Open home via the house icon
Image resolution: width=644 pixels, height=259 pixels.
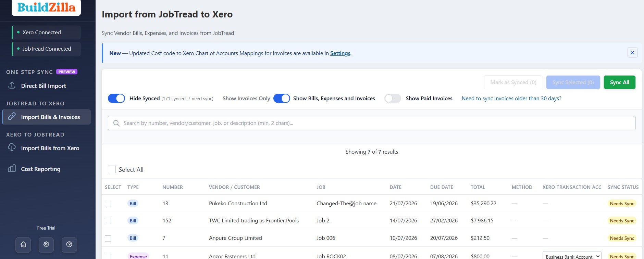[x=23, y=245]
